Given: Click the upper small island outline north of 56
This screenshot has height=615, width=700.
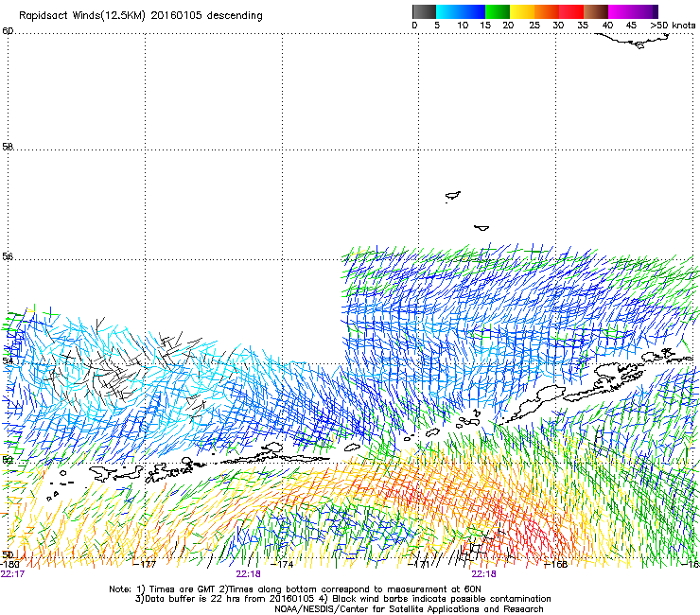Looking at the screenshot, I should [x=453, y=196].
